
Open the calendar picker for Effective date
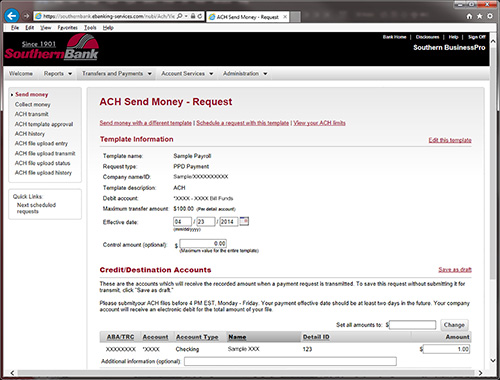244,221
